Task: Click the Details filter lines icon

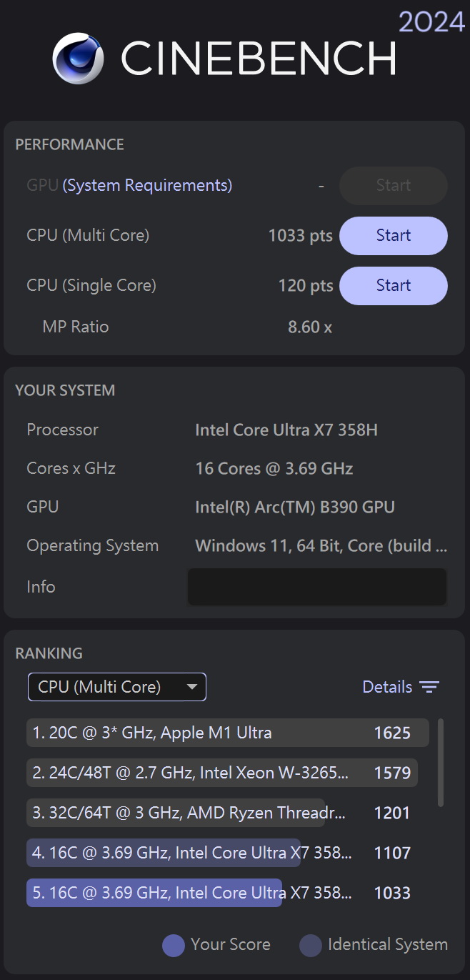Action: tap(429, 688)
